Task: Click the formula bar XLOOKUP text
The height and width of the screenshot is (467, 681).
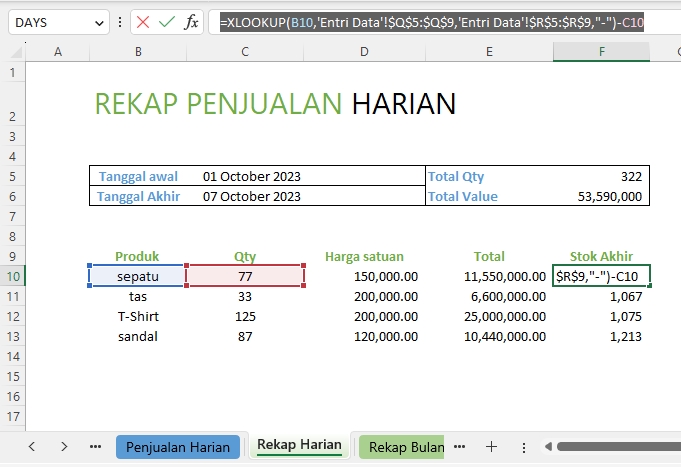Action: (432, 22)
